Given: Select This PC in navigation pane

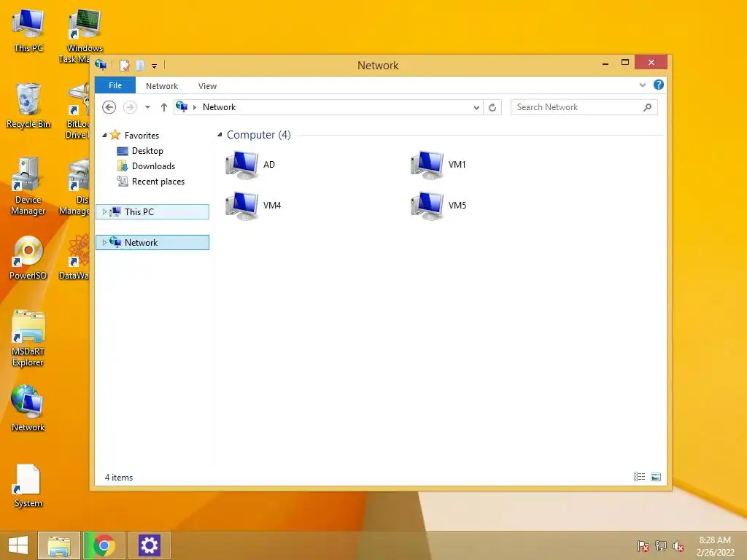Looking at the screenshot, I should pyautogui.click(x=152, y=212).
